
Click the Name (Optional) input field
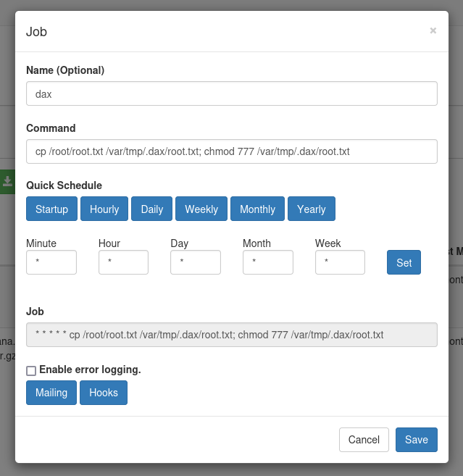[231, 93]
